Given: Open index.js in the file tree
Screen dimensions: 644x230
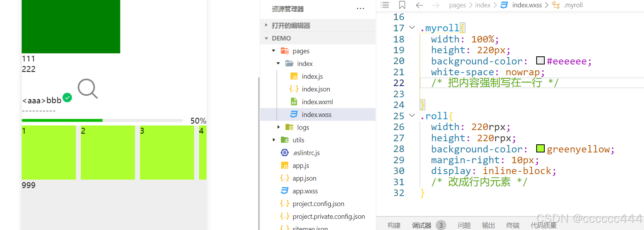Looking at the screenshot, I should 318,76.
